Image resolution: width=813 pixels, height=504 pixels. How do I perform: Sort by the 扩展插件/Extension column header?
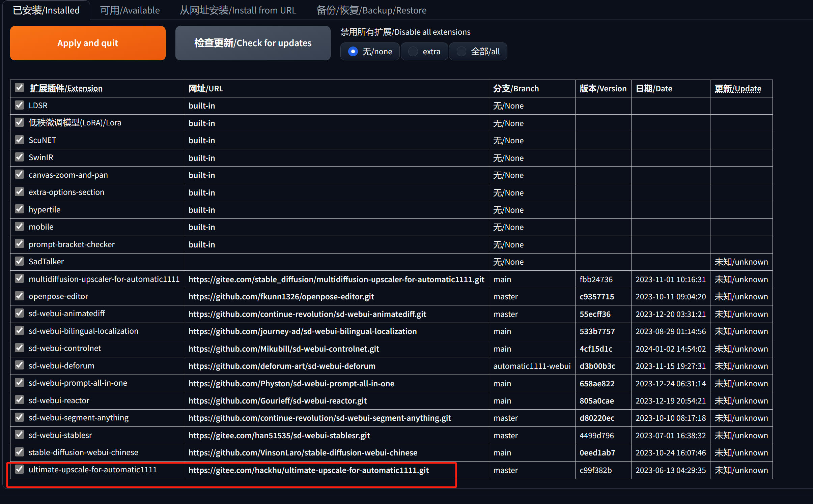pos(66,88)
